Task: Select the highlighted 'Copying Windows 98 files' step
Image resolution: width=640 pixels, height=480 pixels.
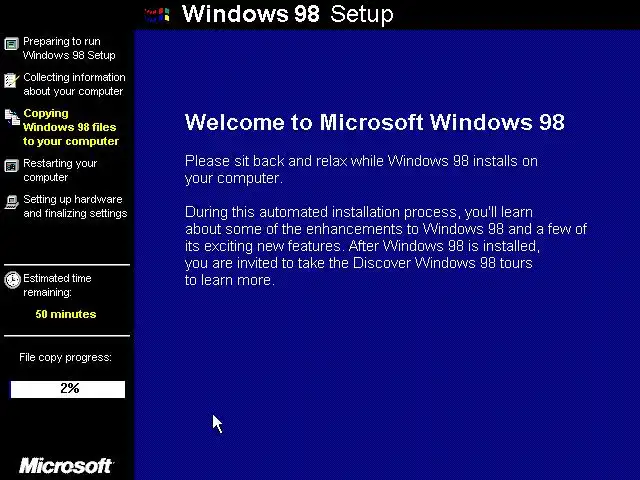Action: click(71, 127)
